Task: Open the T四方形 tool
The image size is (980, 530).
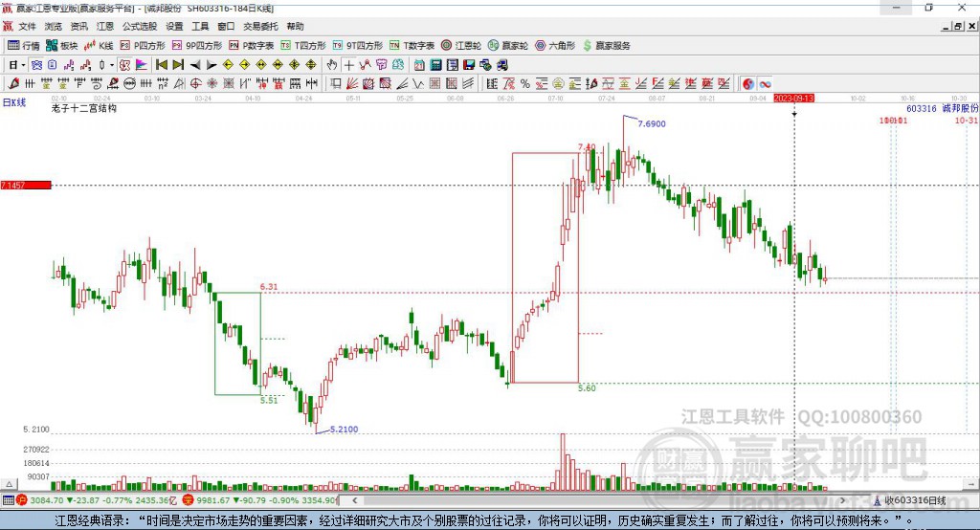Action: pos(303,46)
